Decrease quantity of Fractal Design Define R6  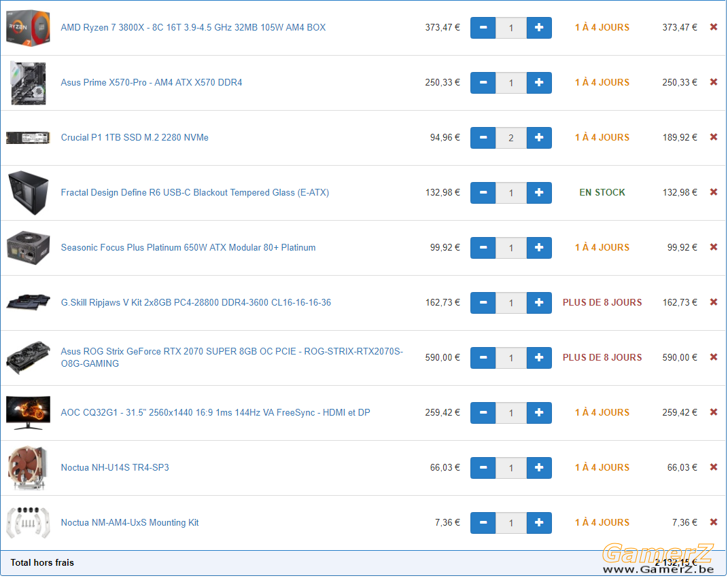coord(483,193)
